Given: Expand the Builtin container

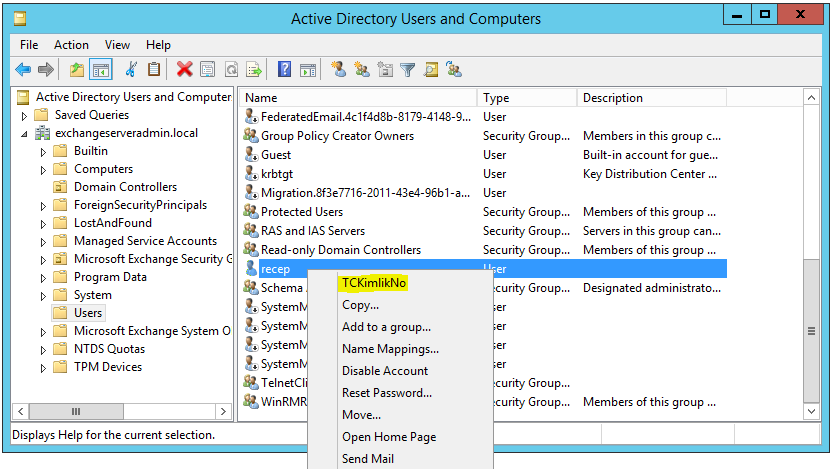Looking at the screenshot, I should [43, 152].
